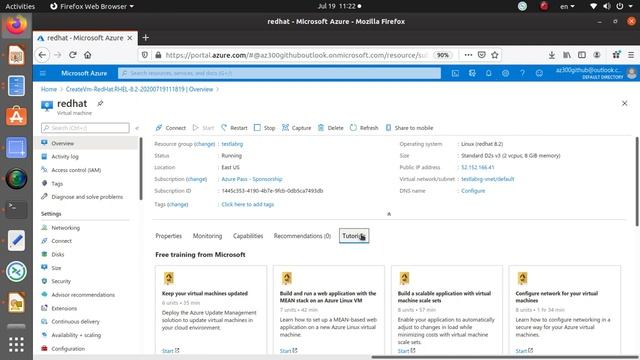Open the en language indicator dropdown
The height and width of the screenshot is (360, 640).
(567, 6)
